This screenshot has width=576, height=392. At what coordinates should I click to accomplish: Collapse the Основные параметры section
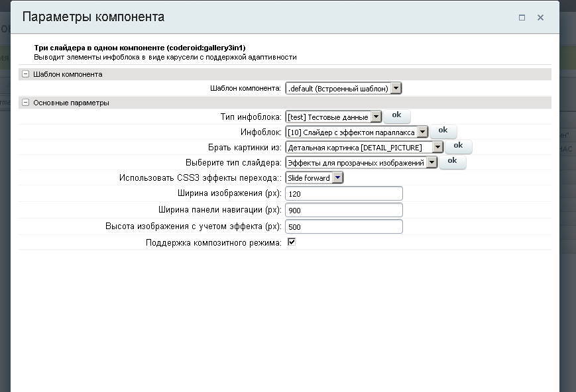point(26,103)
